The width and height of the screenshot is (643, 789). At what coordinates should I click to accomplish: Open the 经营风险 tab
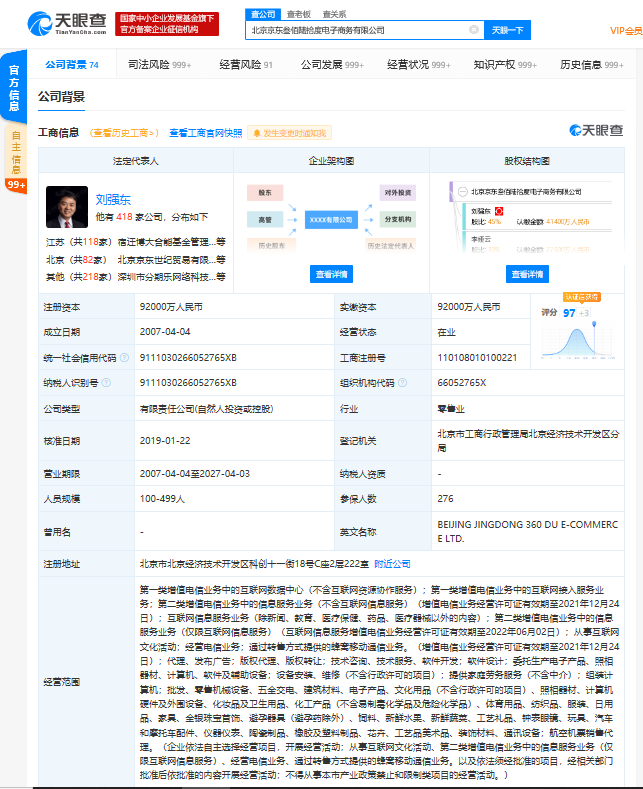(x=246, y=64)
